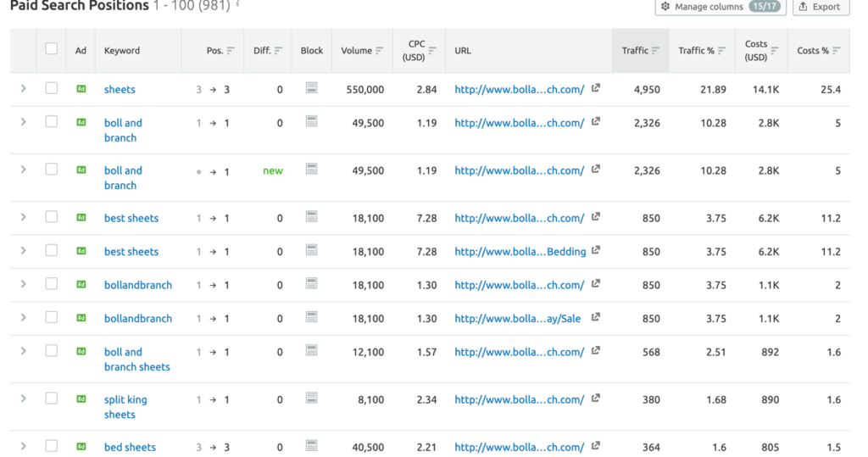Viewport: 868px width, 457px height.
Task: Click Block icon in split king sheets row
Action: click(312, 398)
